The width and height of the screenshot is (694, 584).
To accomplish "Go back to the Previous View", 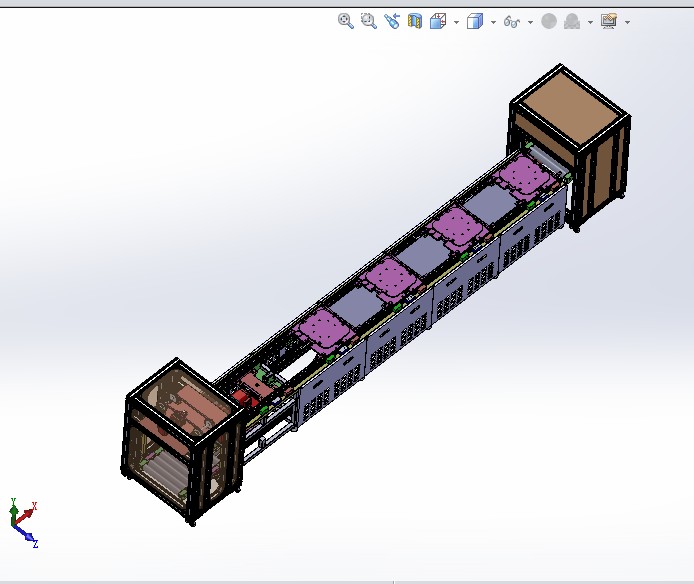I will (x=392, y=21).
